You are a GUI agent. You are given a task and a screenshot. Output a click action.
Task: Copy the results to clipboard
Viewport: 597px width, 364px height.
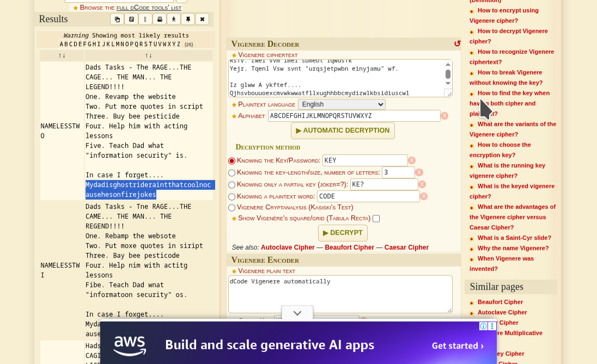(117, 19)
